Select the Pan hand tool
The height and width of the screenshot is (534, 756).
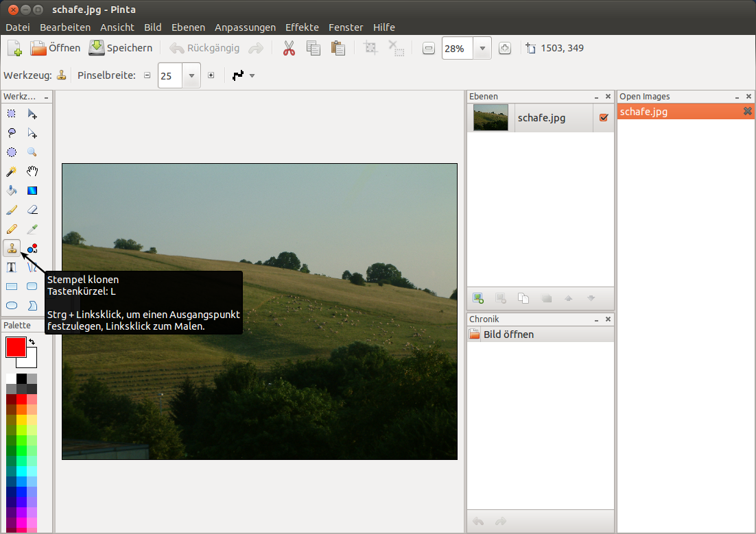click(x=32, y=171)
